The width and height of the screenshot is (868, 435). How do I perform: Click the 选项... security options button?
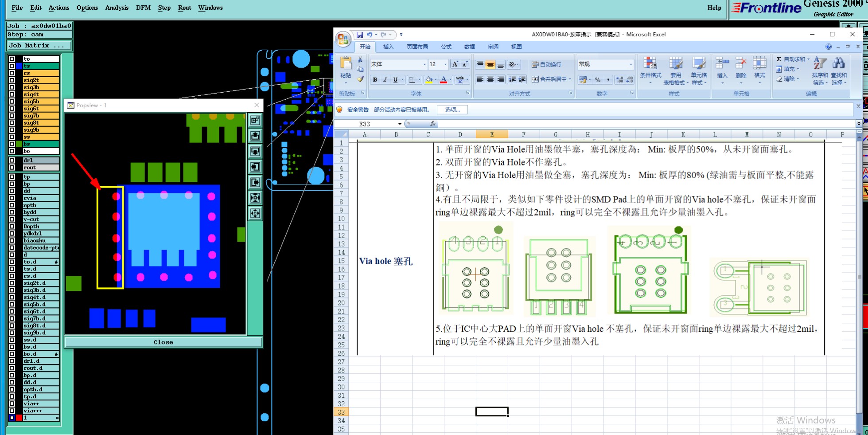click(452, 110)
